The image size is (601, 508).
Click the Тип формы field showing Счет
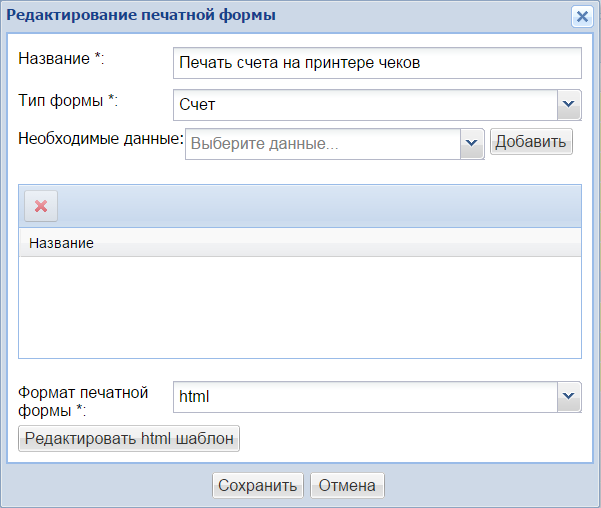coord(364,104)
